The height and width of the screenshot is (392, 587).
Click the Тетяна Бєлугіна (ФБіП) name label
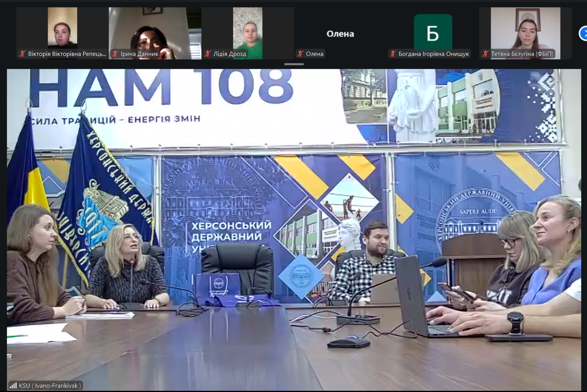click(x=522, y=54)
